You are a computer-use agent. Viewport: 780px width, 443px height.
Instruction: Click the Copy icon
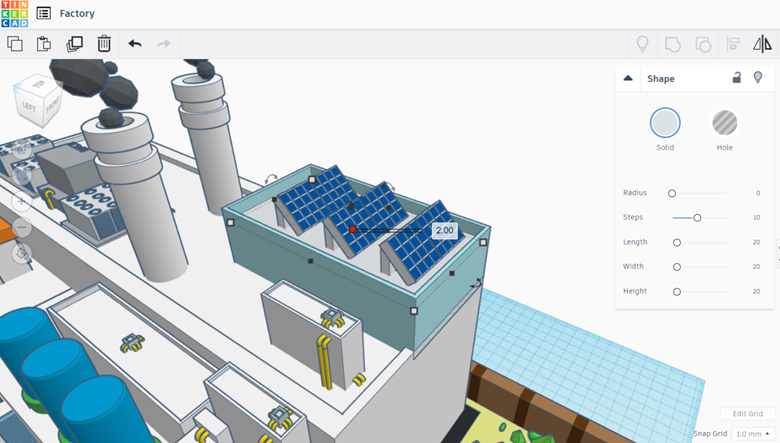pyautogui.click(x=15, y=44)
